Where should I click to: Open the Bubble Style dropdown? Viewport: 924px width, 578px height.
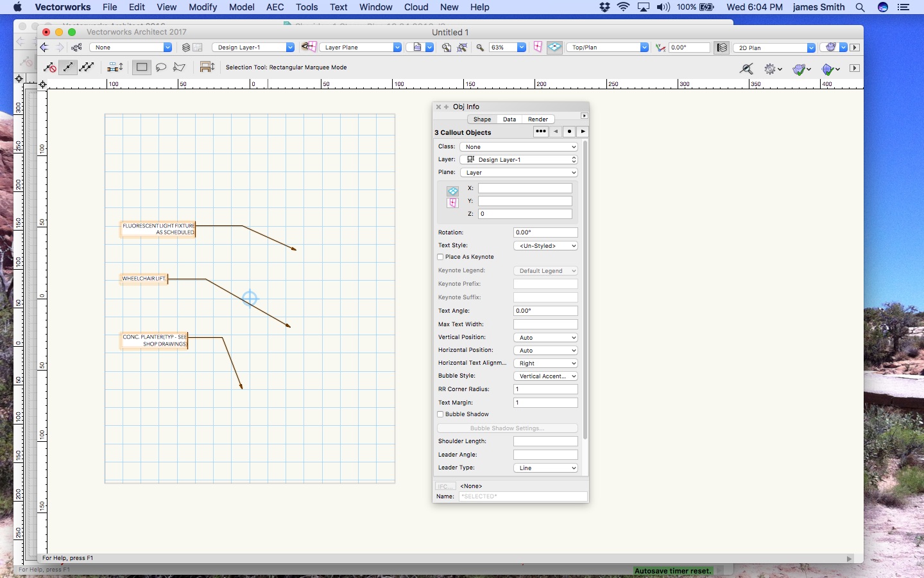[x=545, y=376]
